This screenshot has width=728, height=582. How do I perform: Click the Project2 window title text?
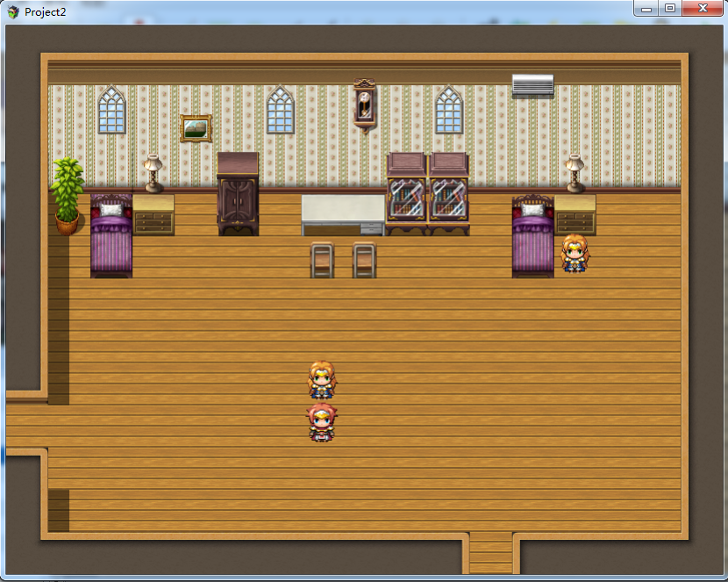click(x=45, y=12)
